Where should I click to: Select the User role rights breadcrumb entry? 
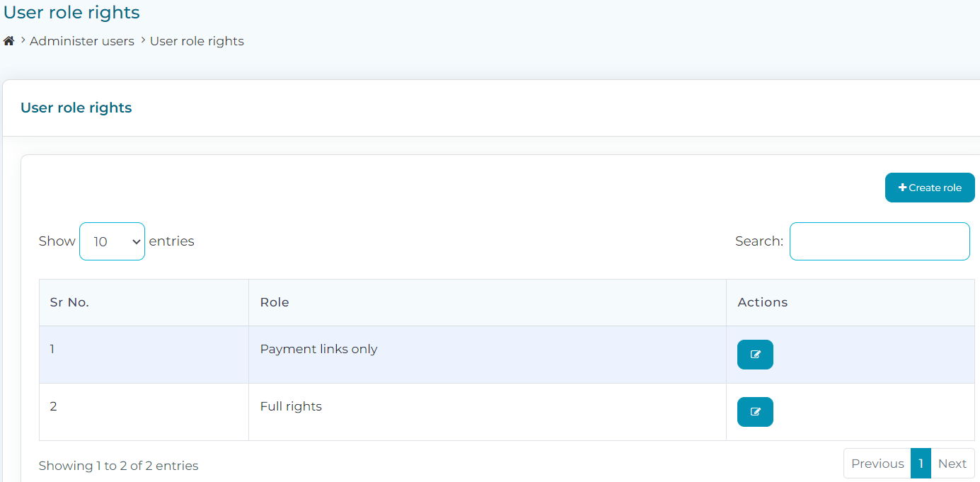pyautogui.click(x=197, y=41)
